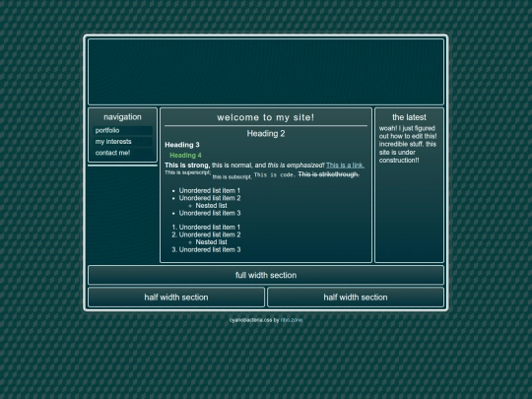Screen dimensions: 532x399
Task: Click numbered '3. Unordered list item 3'
Action: (x=206, y=249)
